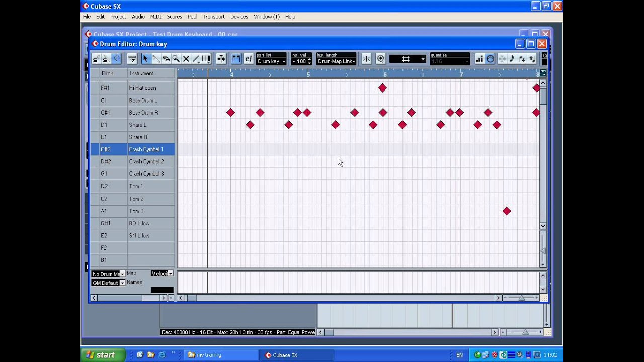Select the Tom 3 instrument row
Screen dimensions: 644x362
[x=133, y=211]
